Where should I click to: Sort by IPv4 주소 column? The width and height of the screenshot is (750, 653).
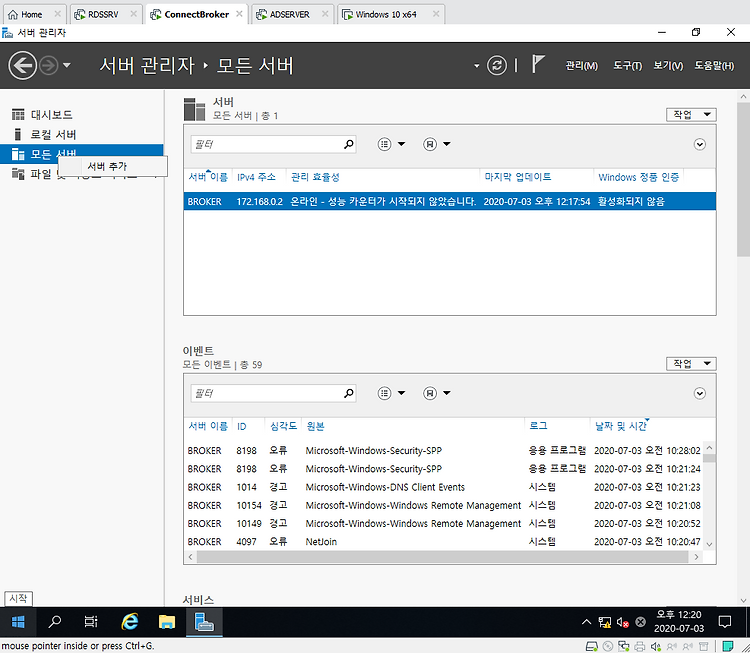(256, 177)
